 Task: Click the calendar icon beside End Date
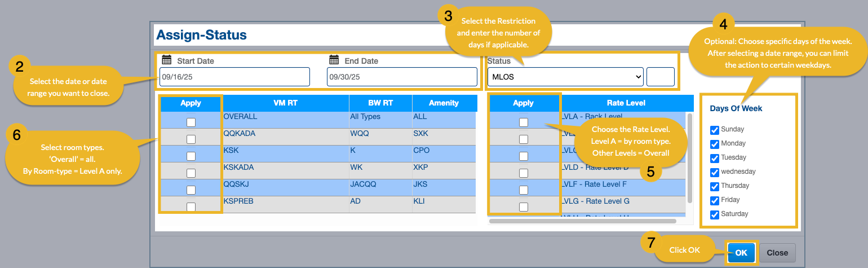pos(334,60)
